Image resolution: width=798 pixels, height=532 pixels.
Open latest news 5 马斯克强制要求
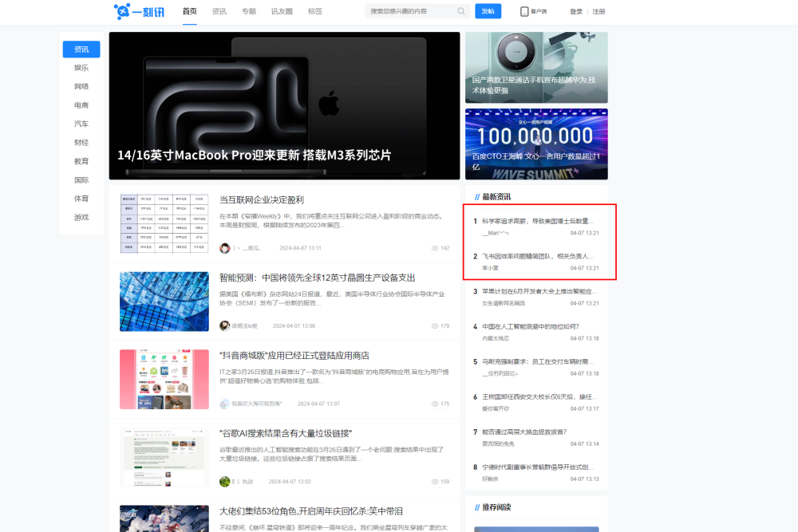538,361
